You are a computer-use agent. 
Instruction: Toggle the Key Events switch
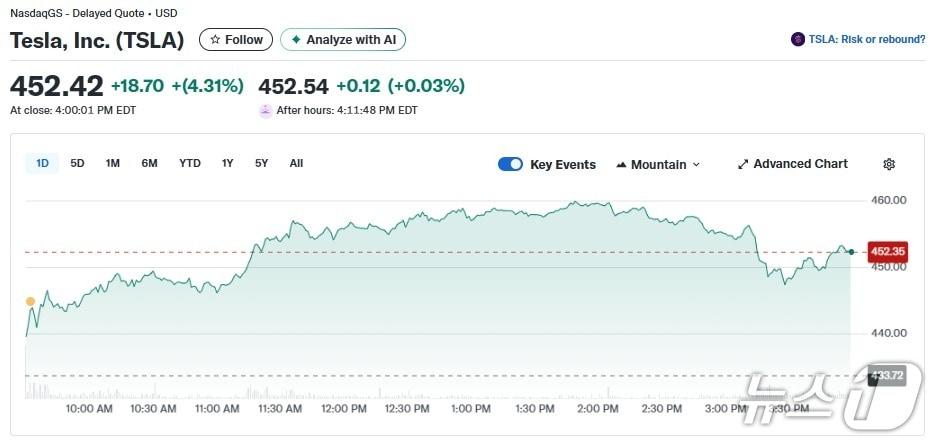tap(510, 165)
